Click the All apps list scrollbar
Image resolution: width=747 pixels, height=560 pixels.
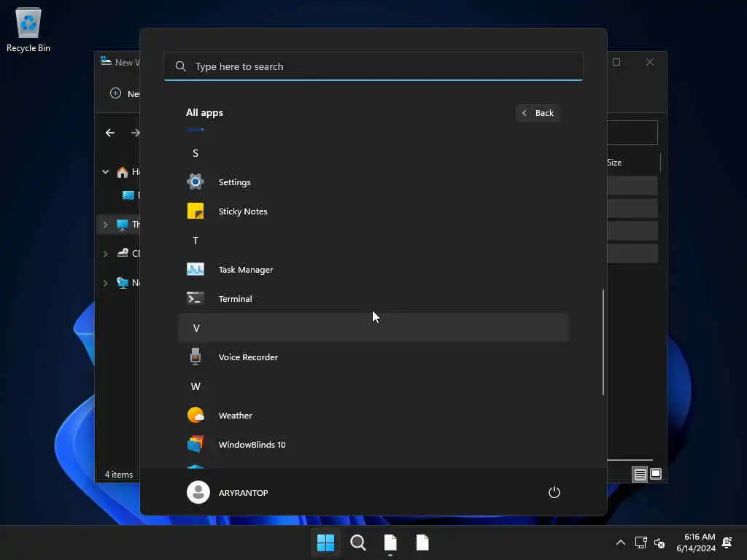(603, 342)
